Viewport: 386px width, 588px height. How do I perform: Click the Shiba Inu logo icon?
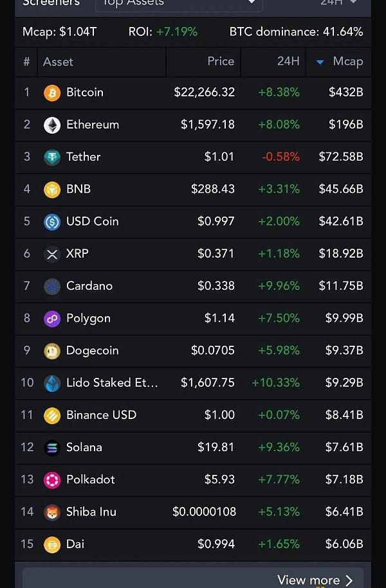pos(52,512)
